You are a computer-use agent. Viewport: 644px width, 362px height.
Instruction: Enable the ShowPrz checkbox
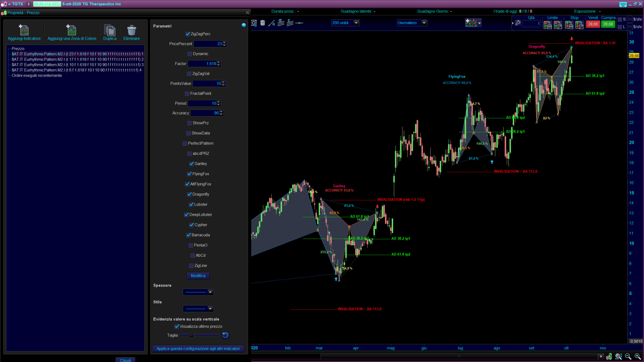190,123
